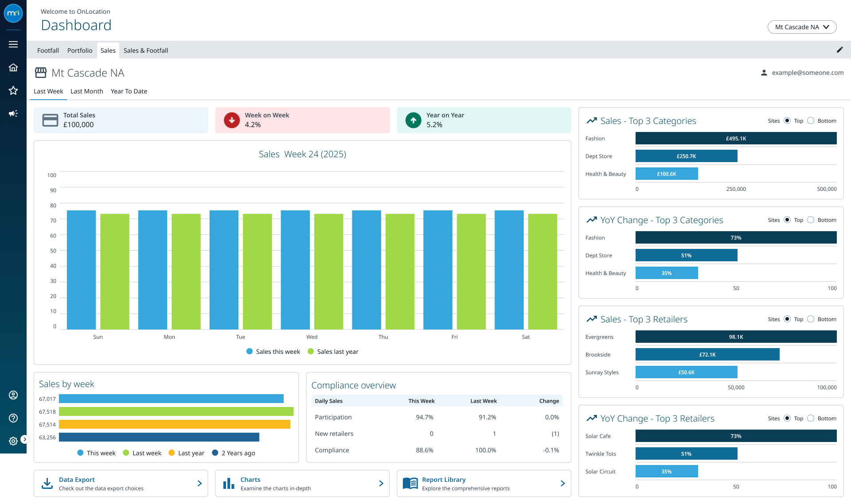The height and width of the screenshot is (504, 851).
Task: Click Sales last year legend label
Action: [x=338, y=352]
